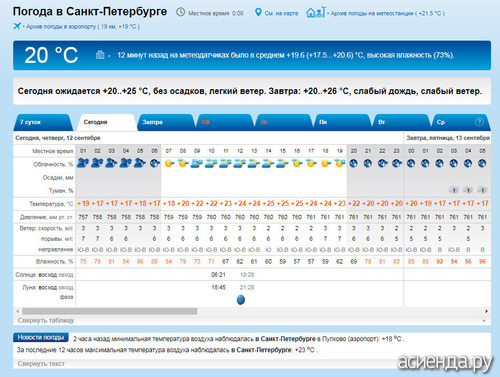Open the См. на карте link
The height and width of the screenshot is (377, 500).
pos(281,13)
